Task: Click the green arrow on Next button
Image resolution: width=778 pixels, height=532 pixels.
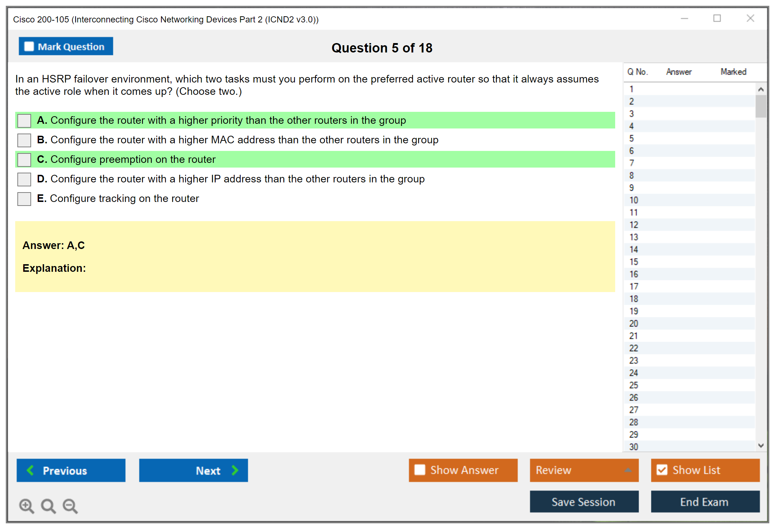Action: pyautogui.click(x=235, y=470)
